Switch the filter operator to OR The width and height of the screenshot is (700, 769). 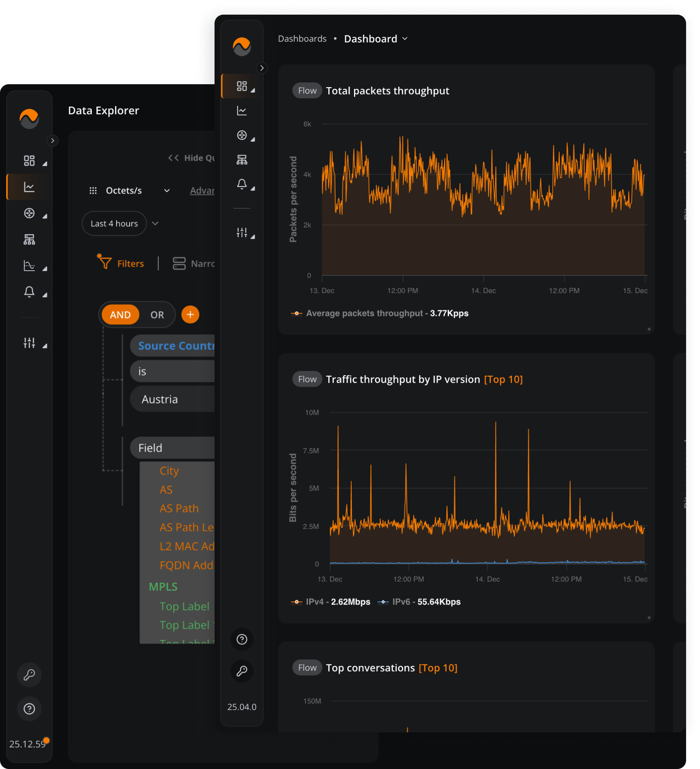tap(157, 315)
